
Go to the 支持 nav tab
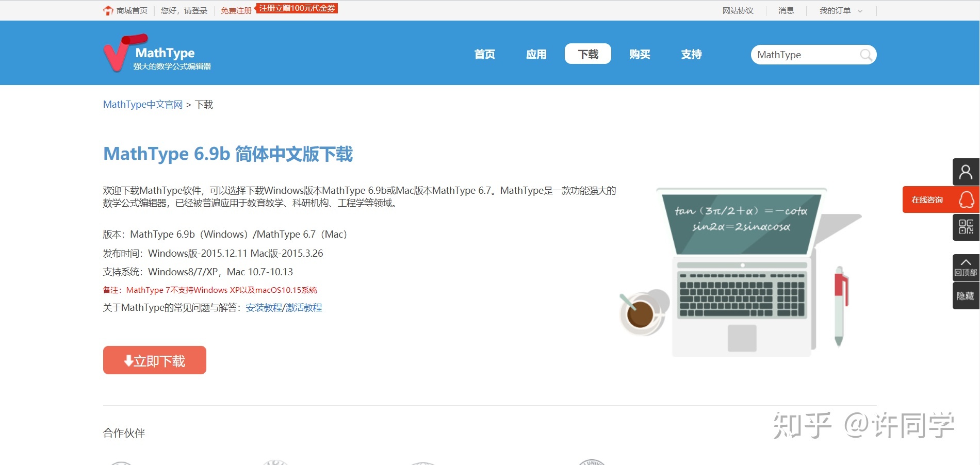pos(691,54)
